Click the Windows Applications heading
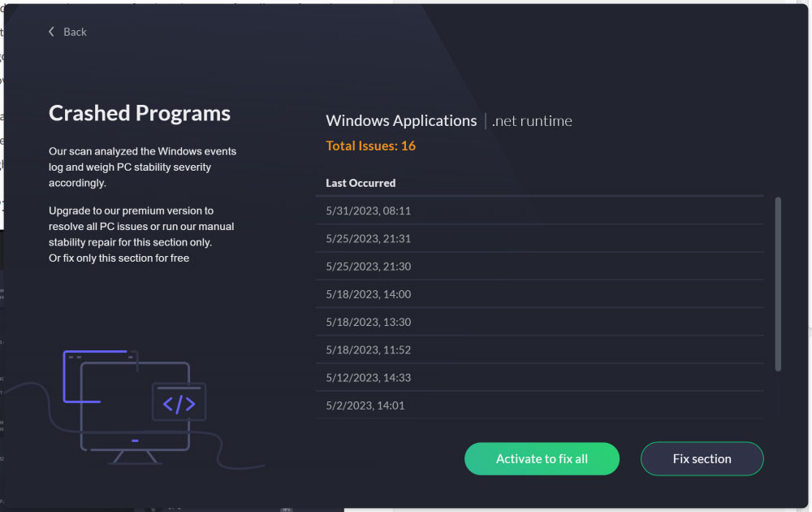This screenshot has height=512, width=812. point(401,121)
